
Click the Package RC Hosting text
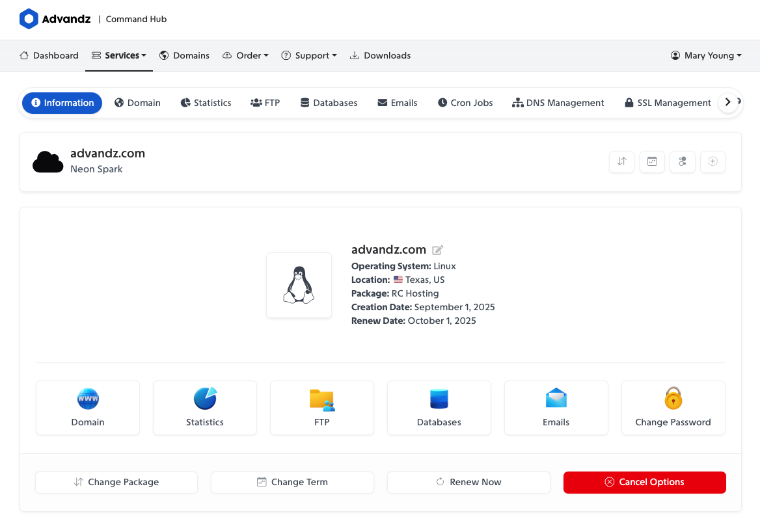point(395,293)
